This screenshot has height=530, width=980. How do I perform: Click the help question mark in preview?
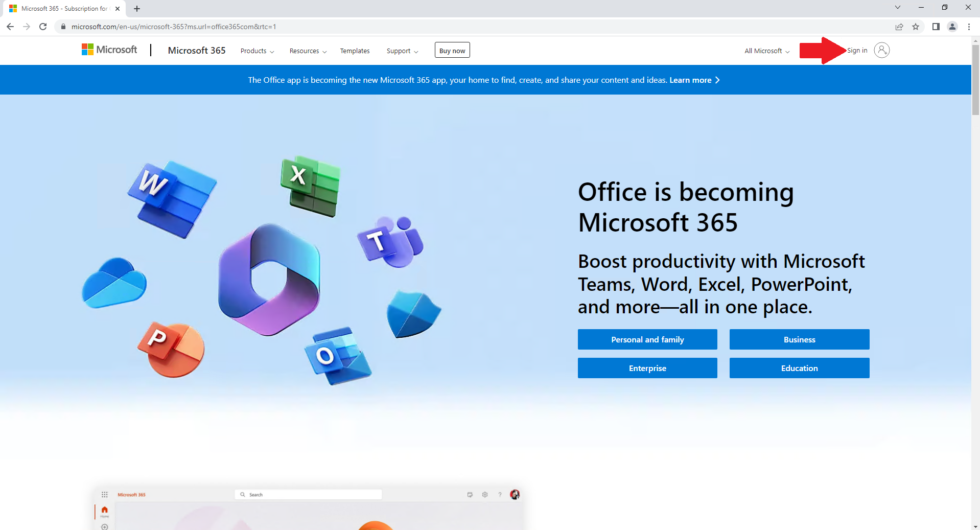click(500, 494)
